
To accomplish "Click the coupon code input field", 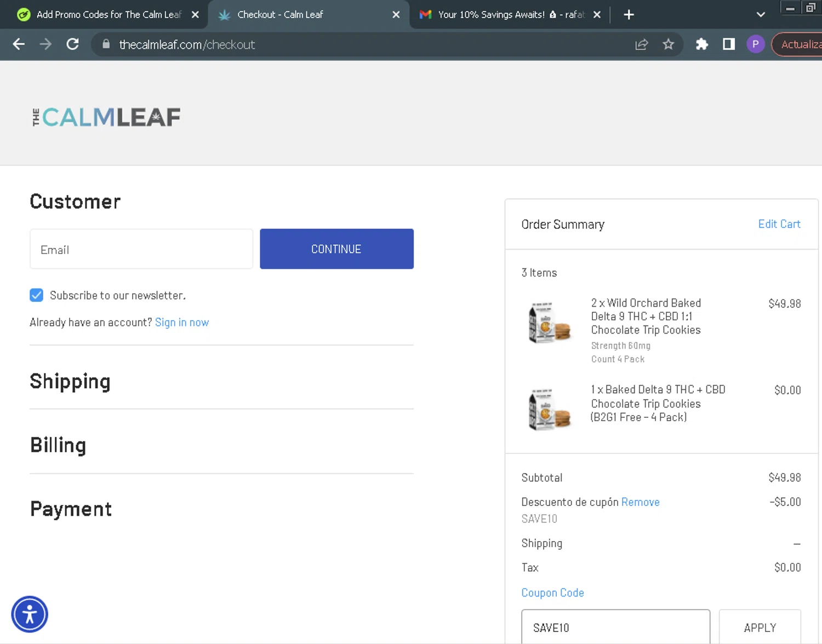I will click(615, 627).
